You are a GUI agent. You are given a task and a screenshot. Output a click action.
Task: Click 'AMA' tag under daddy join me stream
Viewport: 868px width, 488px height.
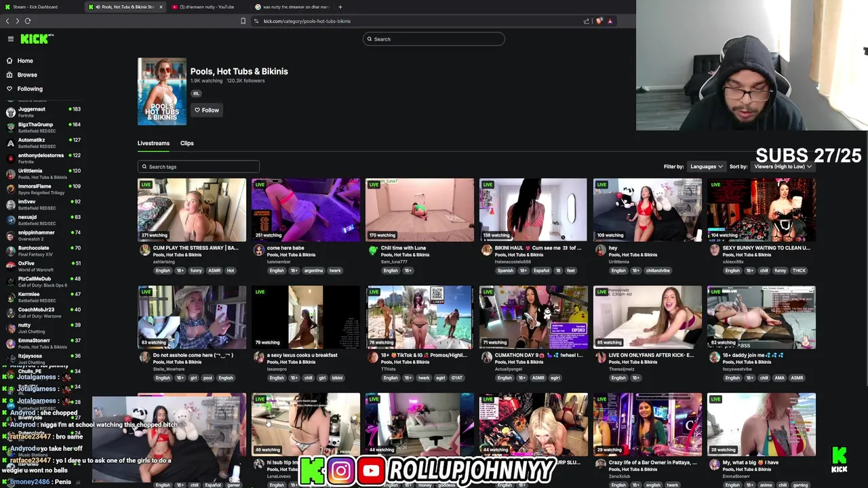pos(779,378)
